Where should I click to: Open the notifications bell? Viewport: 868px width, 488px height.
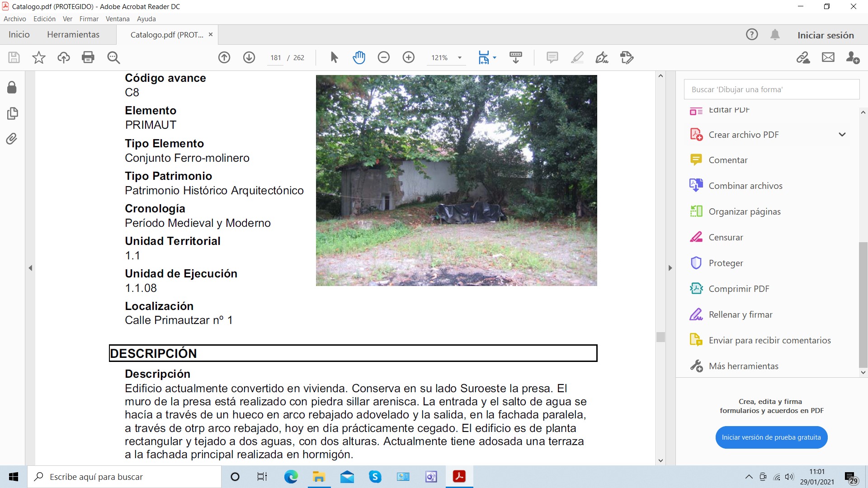point(775,34)
